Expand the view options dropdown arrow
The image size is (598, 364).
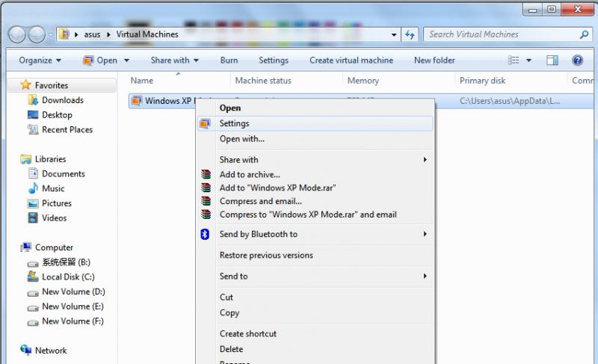pos(528,61)
